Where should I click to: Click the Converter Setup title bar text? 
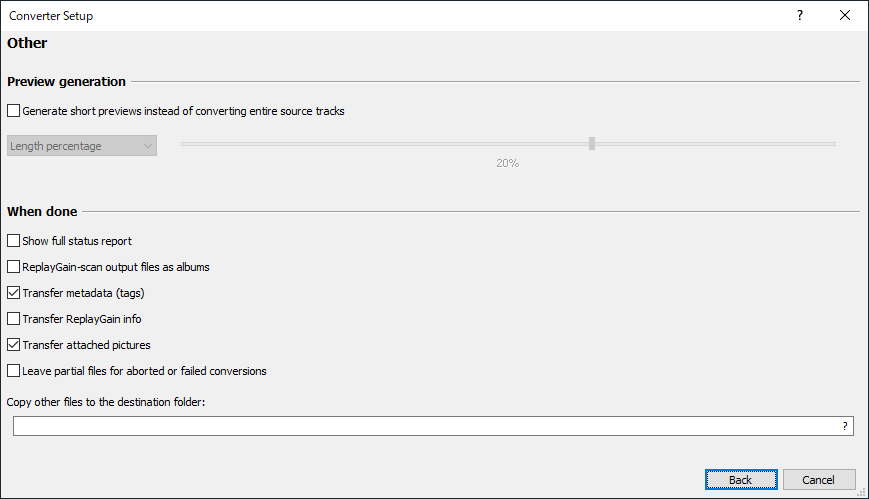pos(51,16)
